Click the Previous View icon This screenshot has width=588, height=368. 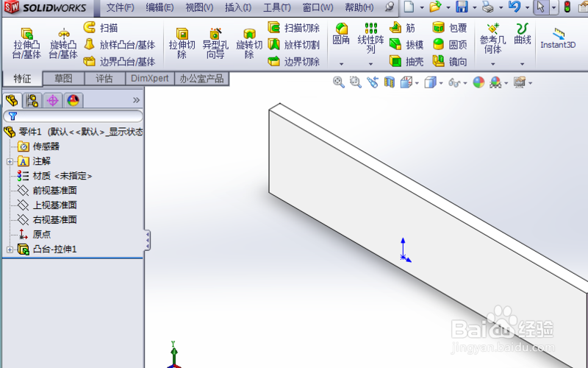click(373, 82)
